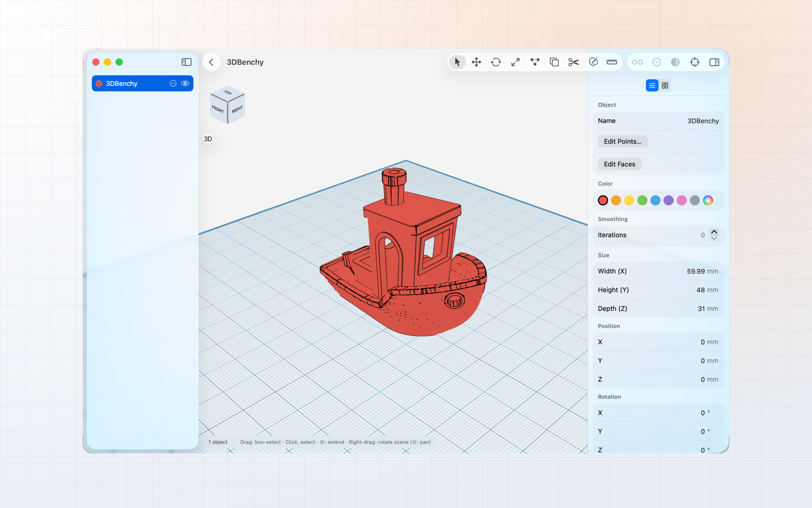Click the Iterations value field
Screen dimensions: 812x508
click(x=703, y=236)
